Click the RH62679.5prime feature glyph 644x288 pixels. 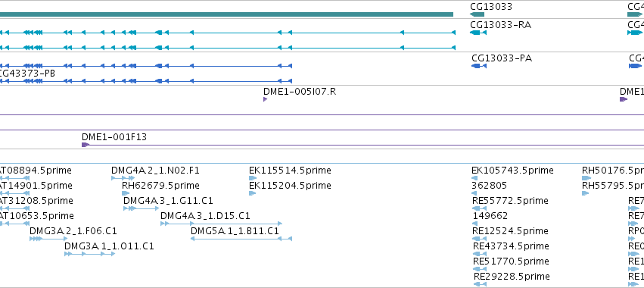pyautogui.click(x=126, y=193)
